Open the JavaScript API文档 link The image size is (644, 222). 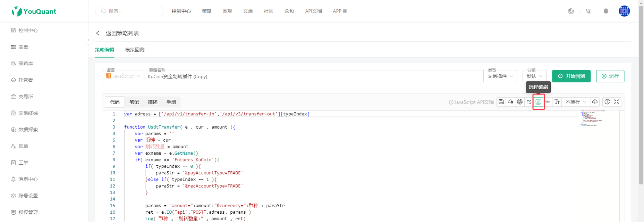(471, 102)
